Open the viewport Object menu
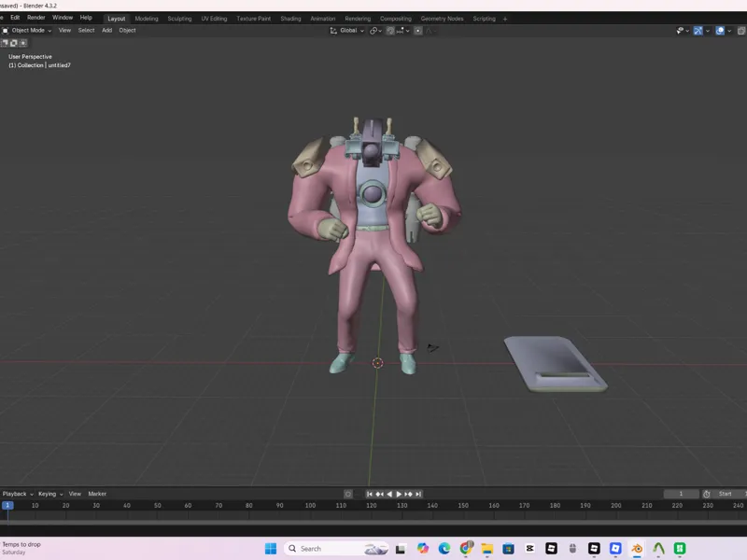 point(127,31)
